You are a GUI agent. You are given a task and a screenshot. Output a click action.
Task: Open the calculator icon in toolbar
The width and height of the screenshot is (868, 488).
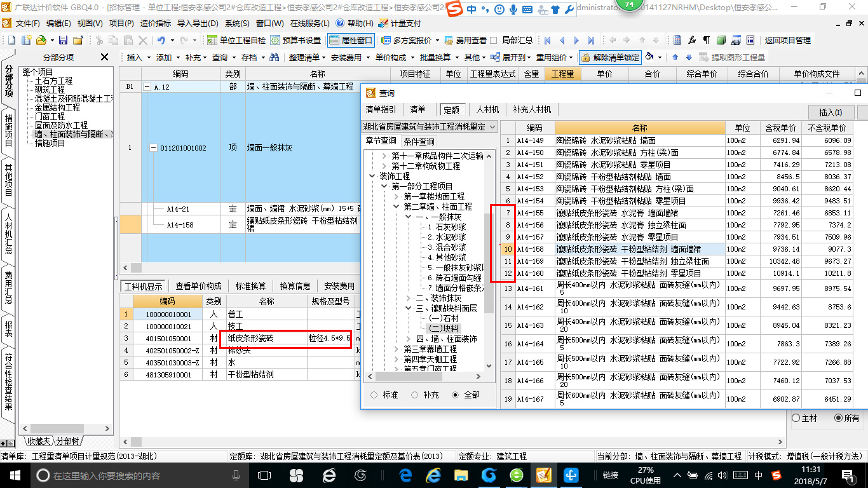(678, 40)
